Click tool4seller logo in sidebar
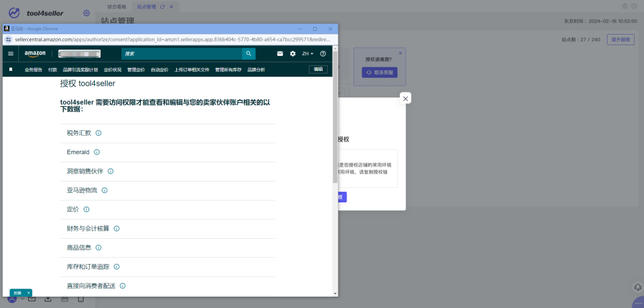This screenshot has width=644, height=308. click(x=36, y=13)
